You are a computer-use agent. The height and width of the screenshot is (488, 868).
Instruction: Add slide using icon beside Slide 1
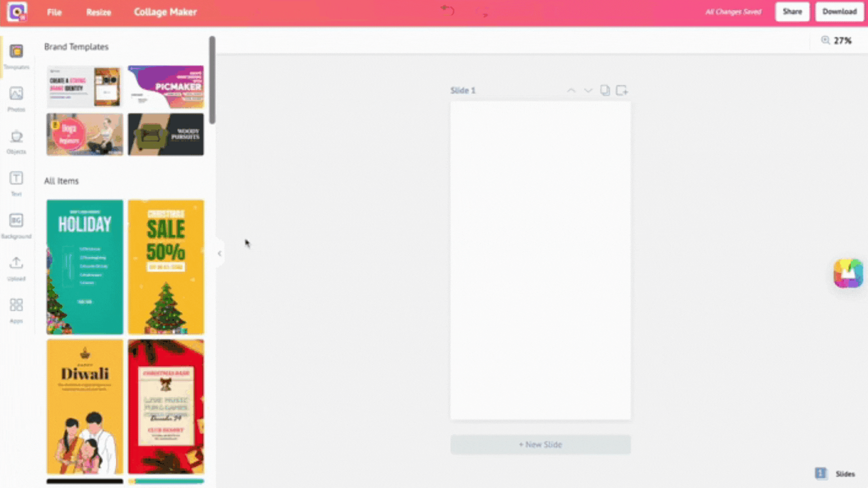point(622,90)
